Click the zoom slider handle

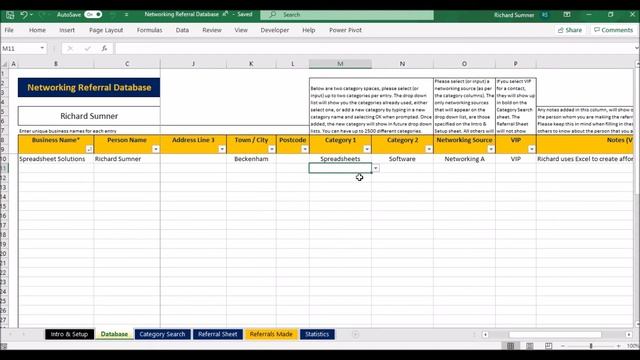point(591,346)
